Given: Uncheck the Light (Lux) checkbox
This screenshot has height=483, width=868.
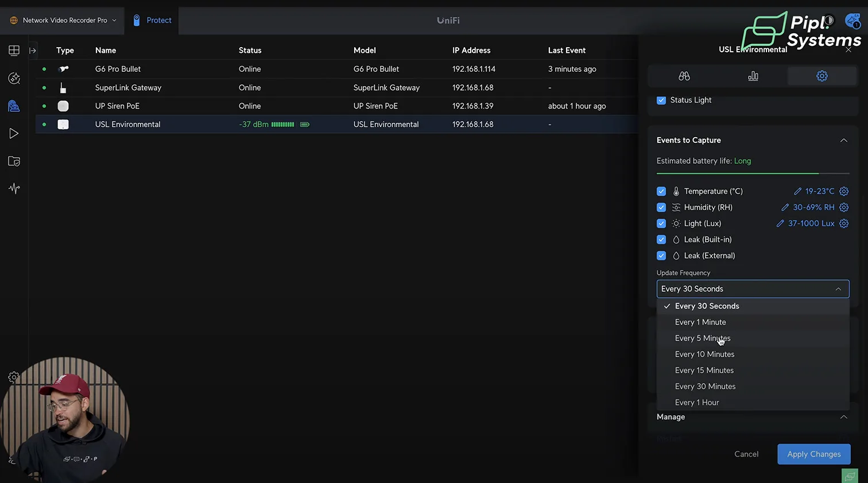Looking at the screenshot, I should (x=661, y=224).
